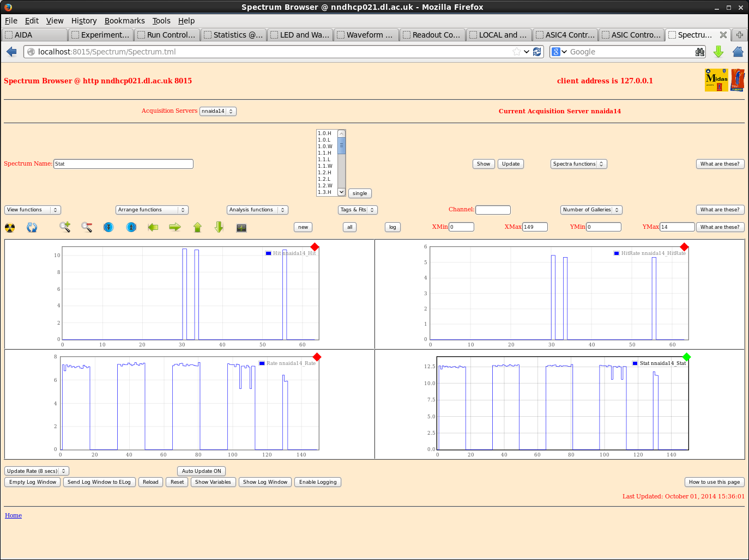The image size is (749, 560).
Task: Open the Number of Galleries dropdown
Action: [x=591, y=210]
